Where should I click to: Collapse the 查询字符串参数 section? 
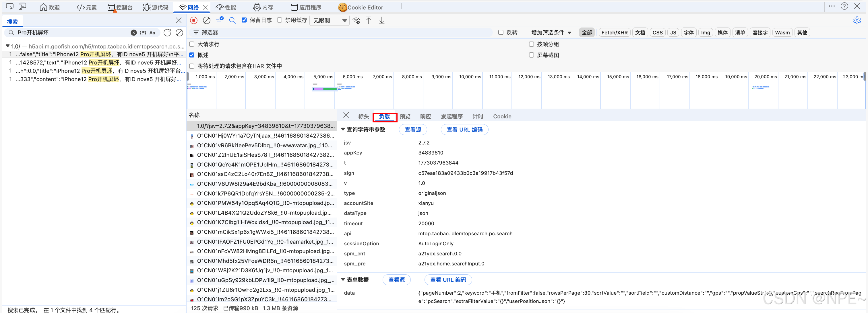pyautogui.click(x=343, y=130)
